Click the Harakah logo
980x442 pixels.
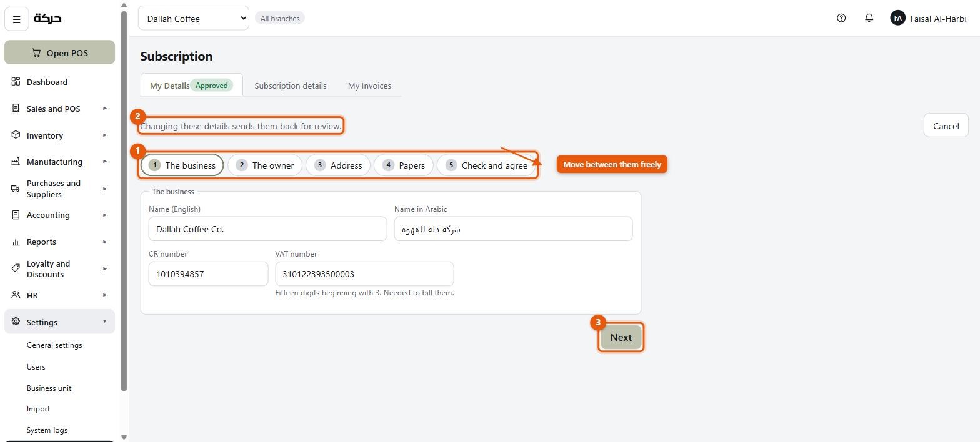[47, 18]
